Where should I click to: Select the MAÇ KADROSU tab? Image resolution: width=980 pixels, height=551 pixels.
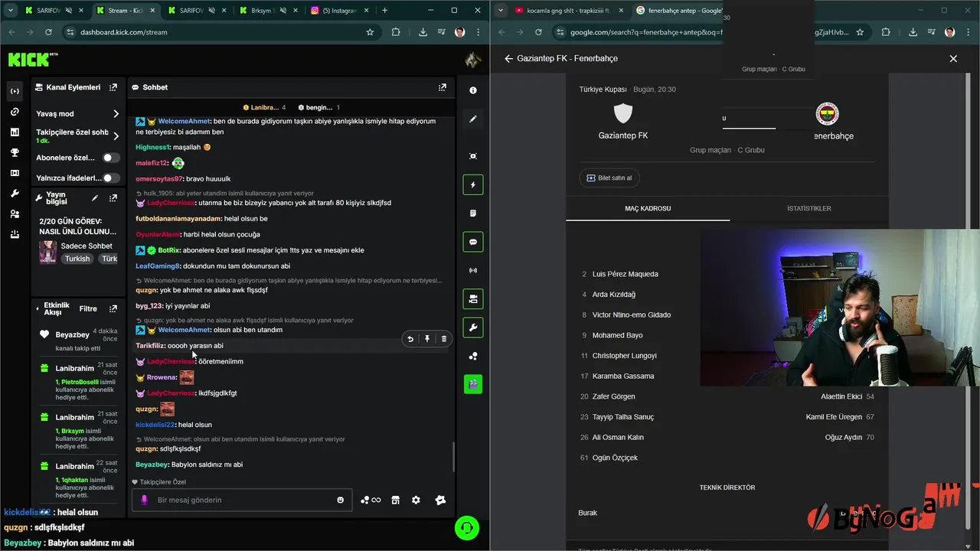[x=648, y=209]
